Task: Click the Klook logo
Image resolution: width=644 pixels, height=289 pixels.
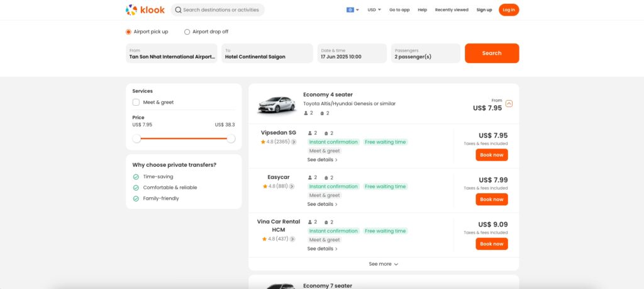Action: tap(145, 10)
